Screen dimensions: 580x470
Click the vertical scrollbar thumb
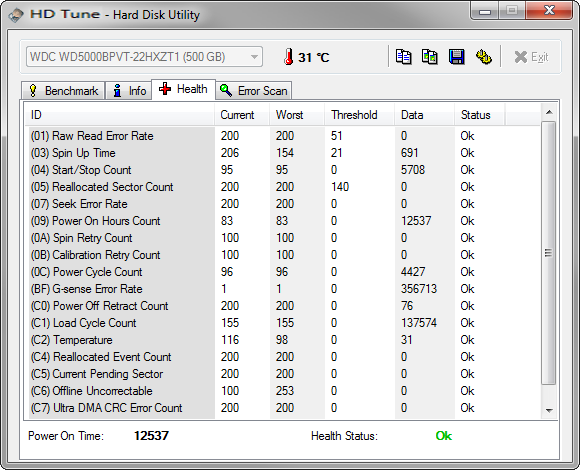(x=549, y=253)
